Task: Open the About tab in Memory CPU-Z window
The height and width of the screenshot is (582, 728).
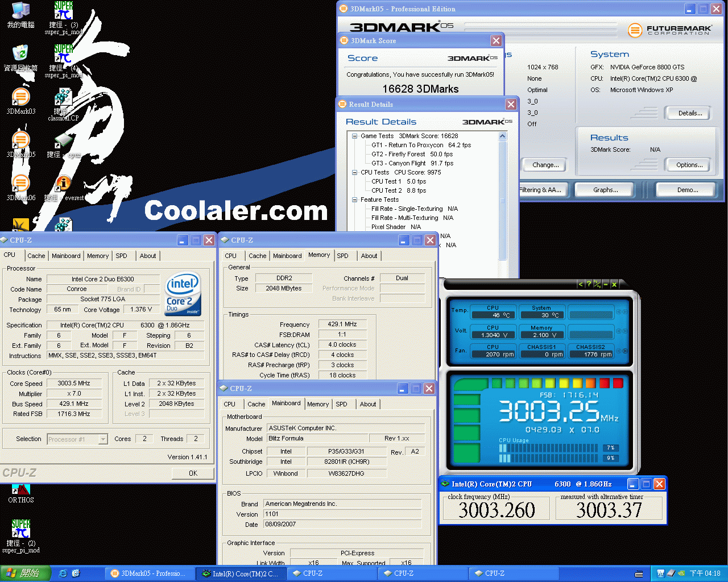Action: coord(369,256)
